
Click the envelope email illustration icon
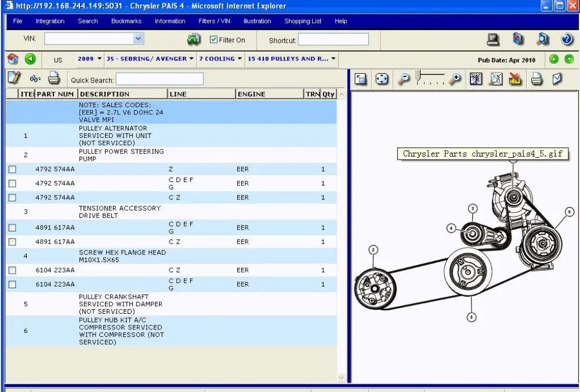[557, 78]
